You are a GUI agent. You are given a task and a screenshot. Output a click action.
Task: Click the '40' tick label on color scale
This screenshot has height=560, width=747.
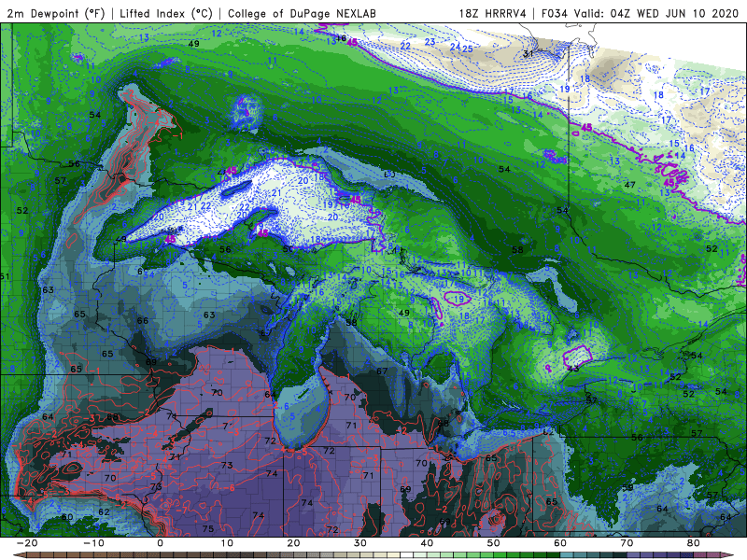click(427, 543)
